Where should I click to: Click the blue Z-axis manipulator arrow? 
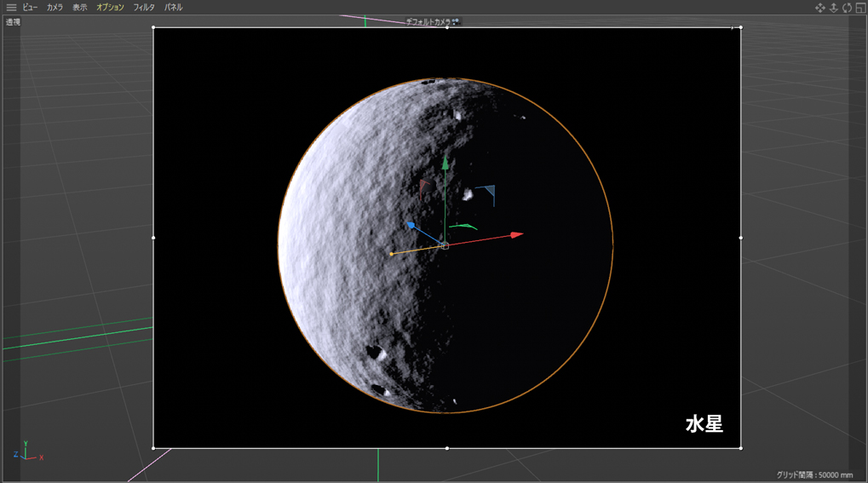pyautogui.click(x=411, y=226)
